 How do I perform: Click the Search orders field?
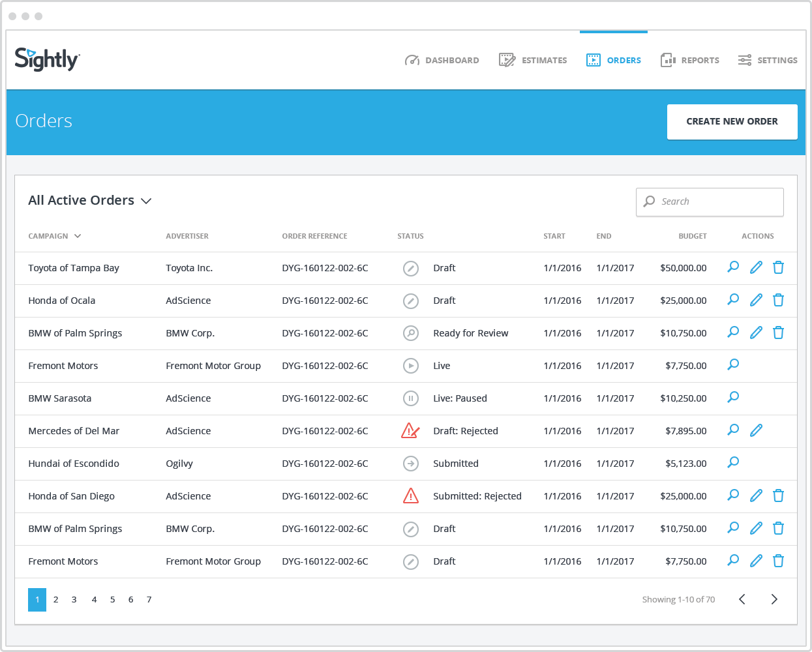click(x=710, y=202)
